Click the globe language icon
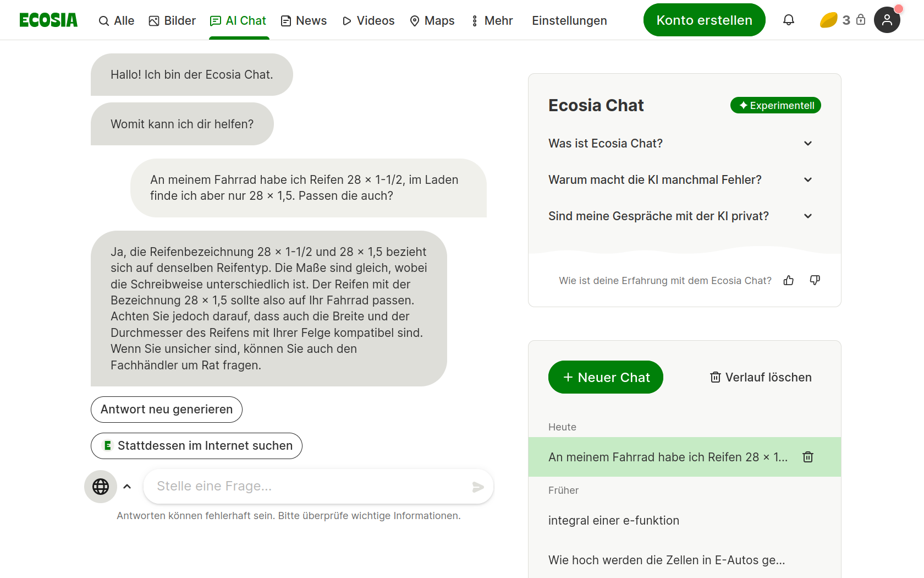The image size is (924, 578). tap(101, 487)
